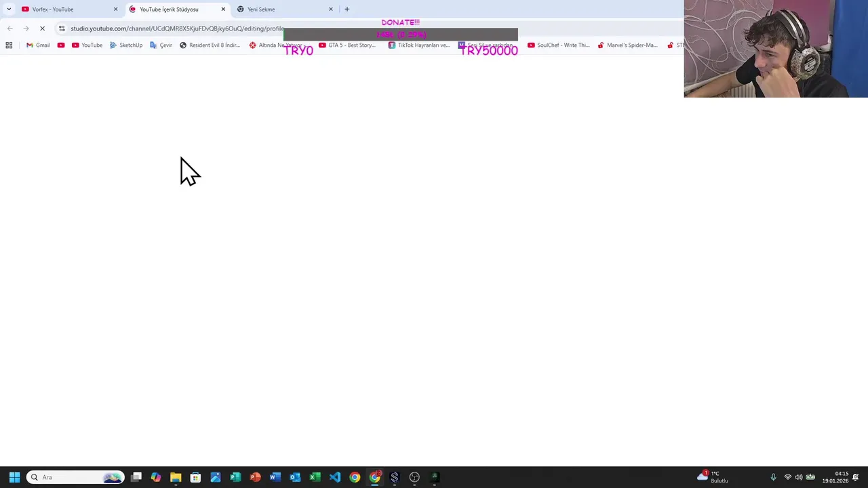The image size is (868, 488).
Task: Launch Excel from the taskbar
Action: coord(315,477)
